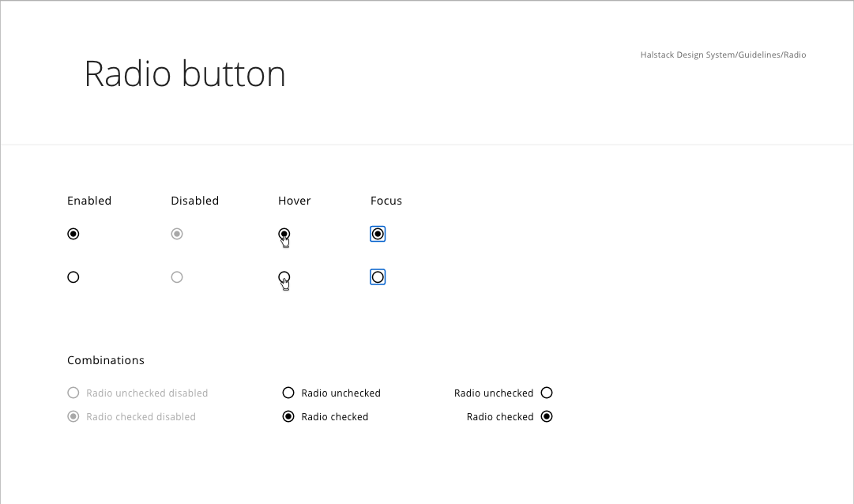Viewport: 854px width, 504px height.
Task: Click the Combinations section heading
Action: (x=105, y=360)
